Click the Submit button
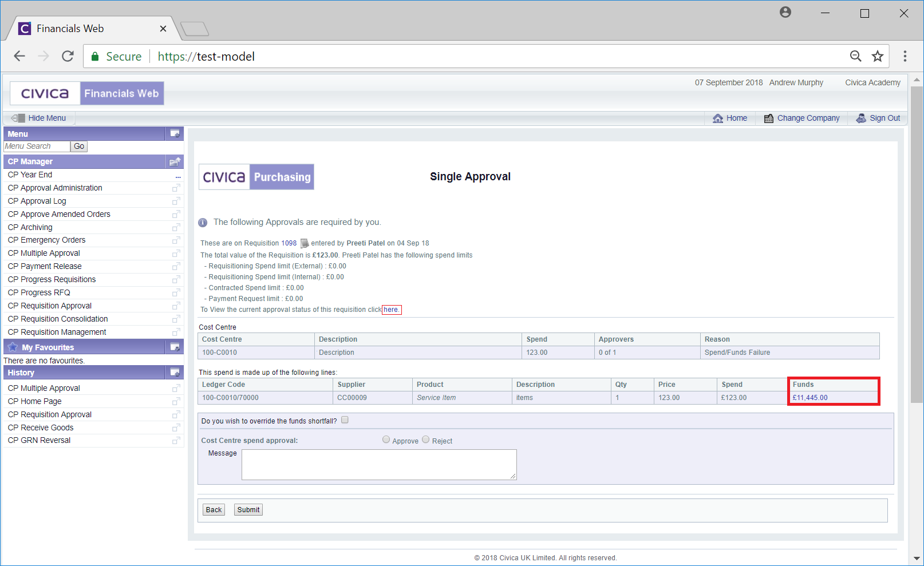 (x=248, y=510)
